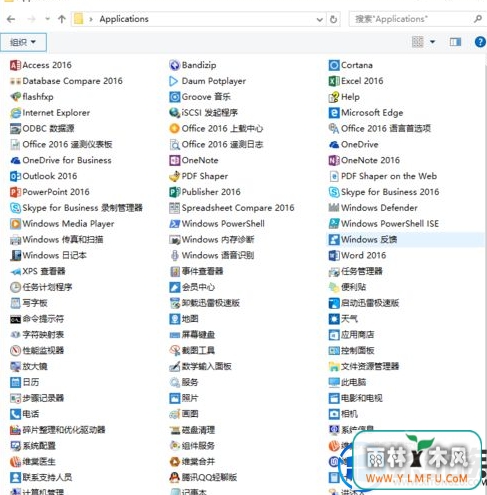Open the Outlook 2016 icon

coord(15,176)
